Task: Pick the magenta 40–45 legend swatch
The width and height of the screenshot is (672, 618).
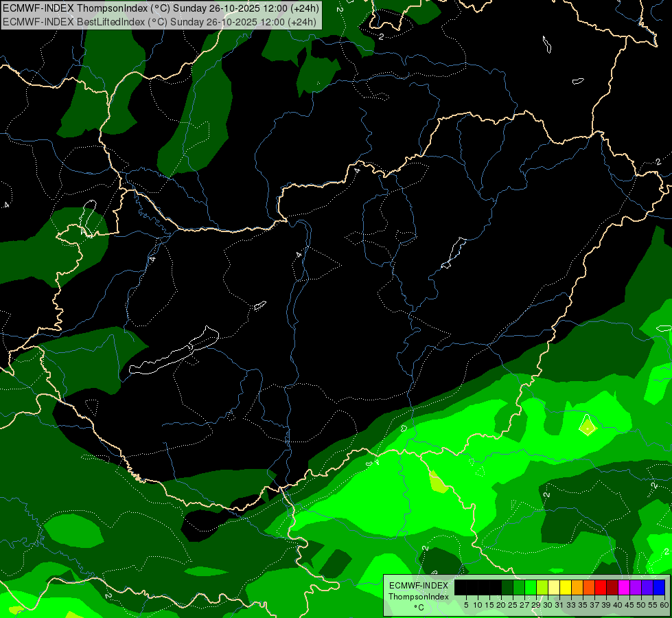Action: (624, 587)
